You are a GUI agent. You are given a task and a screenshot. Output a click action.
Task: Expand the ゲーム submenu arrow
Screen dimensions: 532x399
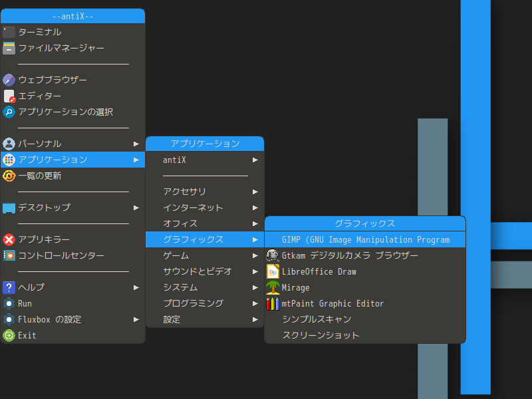255,255
